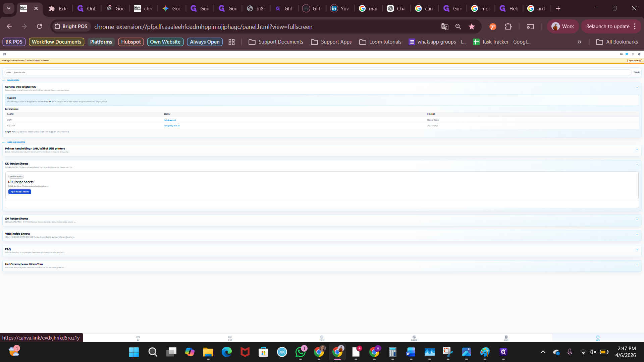The width and height of the screenshot is (644, 362).
Task: Expand the FAQ card
Action: pyautogui.click(x=637, y=250)
